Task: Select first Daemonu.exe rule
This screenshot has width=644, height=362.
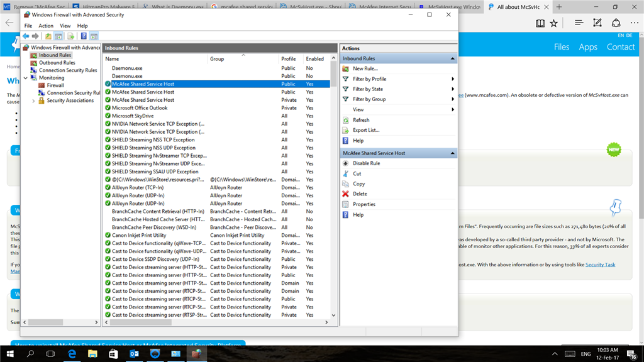Action: [216, 68]
